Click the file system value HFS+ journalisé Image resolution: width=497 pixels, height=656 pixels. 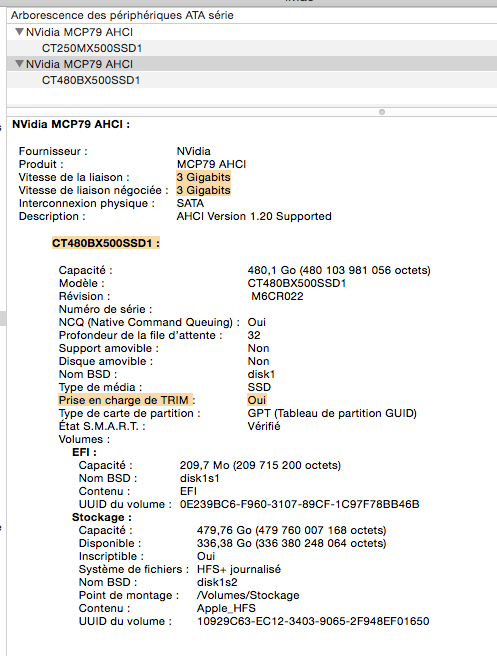pyautogui.click(x=239, y=569)
